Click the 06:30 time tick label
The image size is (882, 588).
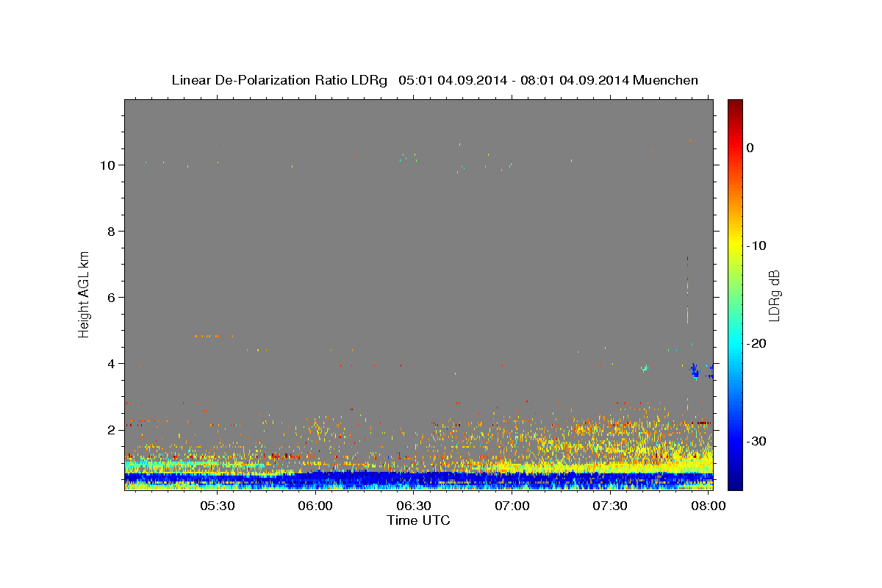point(414,506)
